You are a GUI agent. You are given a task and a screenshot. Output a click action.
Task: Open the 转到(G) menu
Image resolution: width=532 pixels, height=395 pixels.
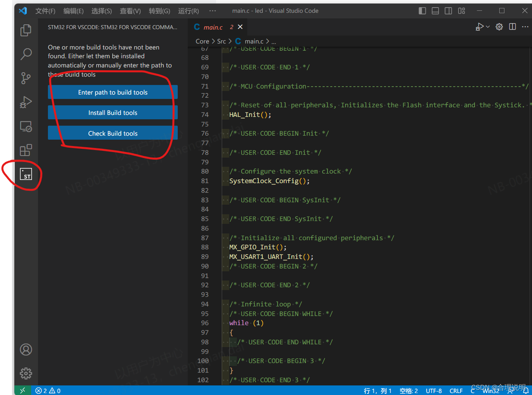pyautogui.click(x=159, y=11)
